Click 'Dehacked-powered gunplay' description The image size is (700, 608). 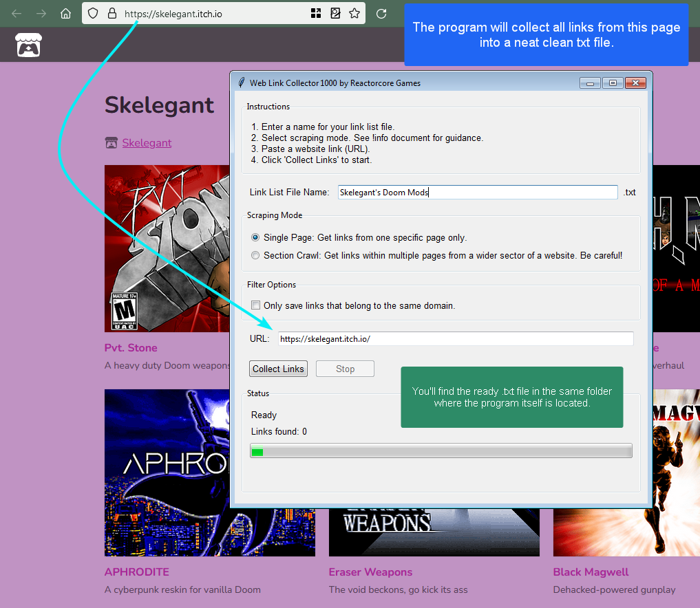click(x=614, y=589)
